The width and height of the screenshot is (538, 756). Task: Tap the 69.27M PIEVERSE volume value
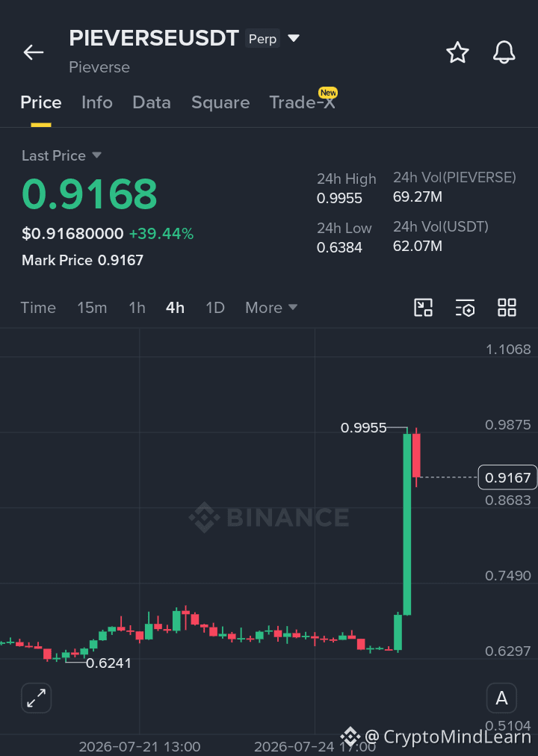418,196
